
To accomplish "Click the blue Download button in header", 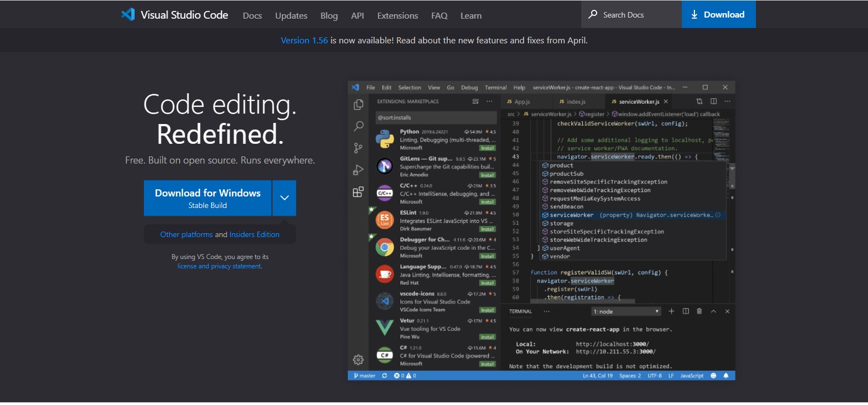I will click(x=718, y=15).
